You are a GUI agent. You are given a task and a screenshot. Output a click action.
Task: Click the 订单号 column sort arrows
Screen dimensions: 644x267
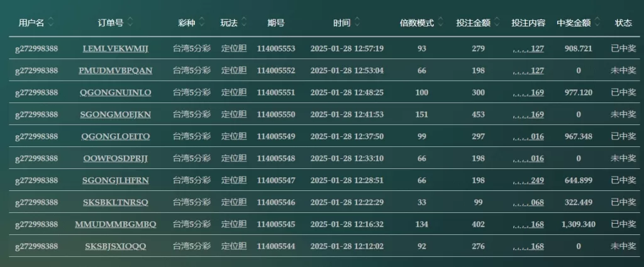(x=130, y=22)
